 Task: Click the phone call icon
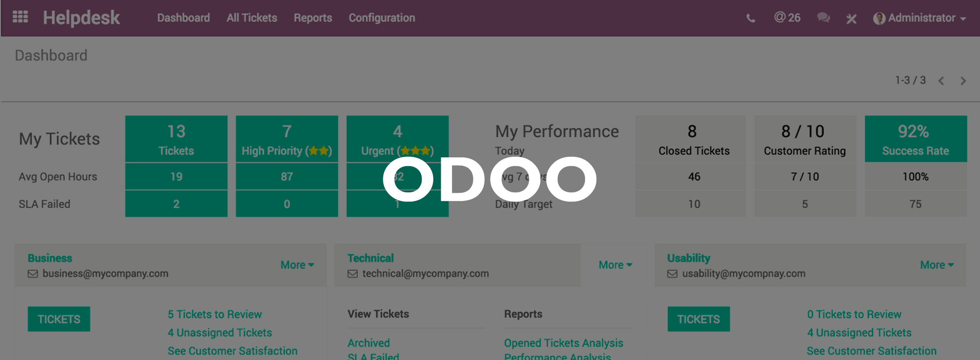point(751,18)
